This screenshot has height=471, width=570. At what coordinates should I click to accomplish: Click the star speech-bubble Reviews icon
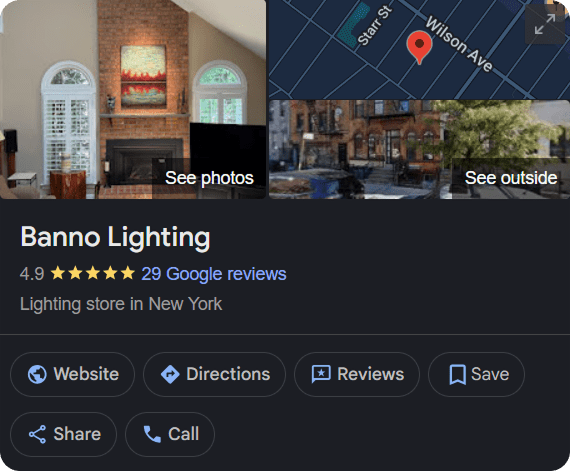click(321, 374)
